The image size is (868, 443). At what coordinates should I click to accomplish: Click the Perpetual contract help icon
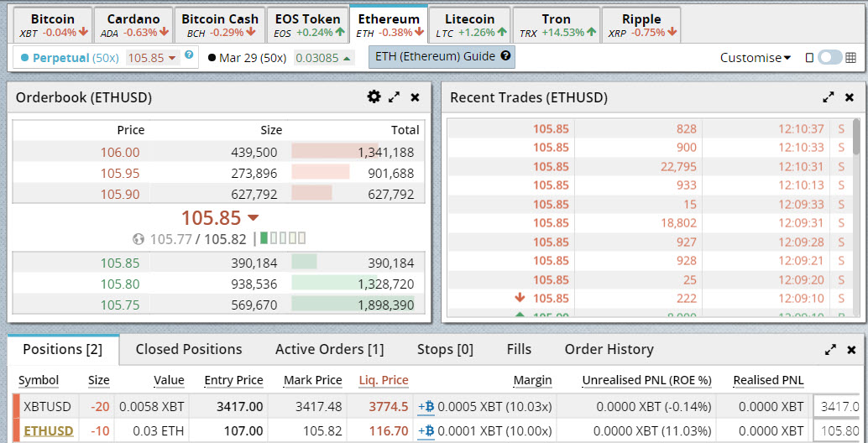[189, 55]
